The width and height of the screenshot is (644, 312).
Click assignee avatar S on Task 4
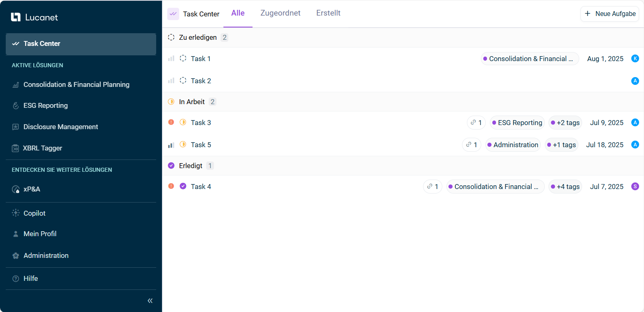coord(635,186)
